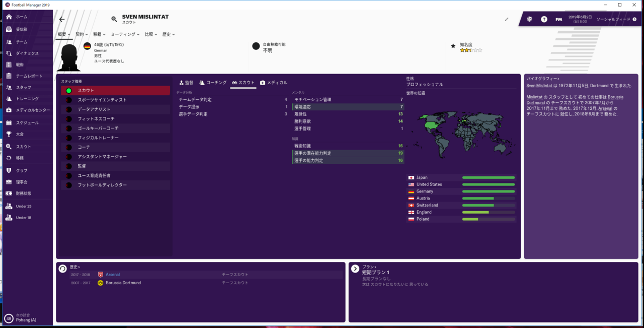Open Staff (スタッフ) sidebar icon
Viewport: 644px width, 328px height.
point(9,88)
